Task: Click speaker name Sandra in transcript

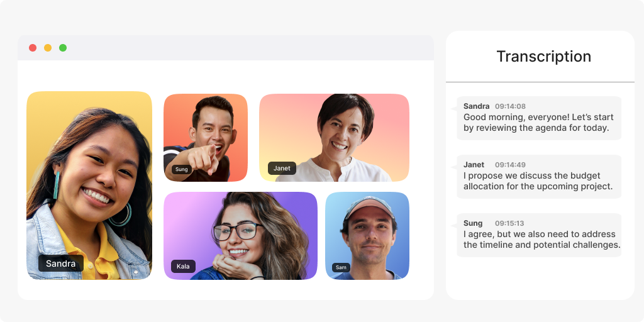Action: [477, 106]
